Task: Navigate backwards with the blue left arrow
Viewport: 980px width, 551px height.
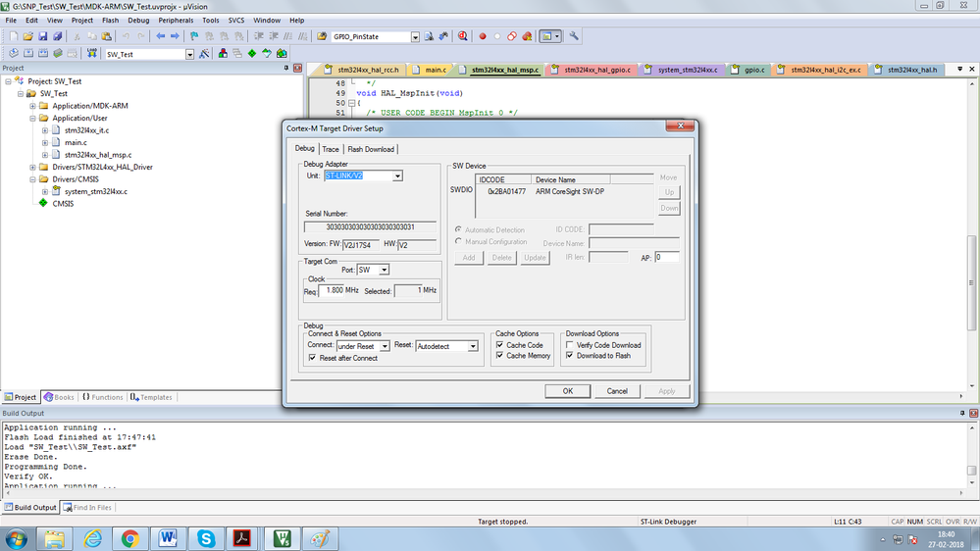Action: (x=161, y=37)
